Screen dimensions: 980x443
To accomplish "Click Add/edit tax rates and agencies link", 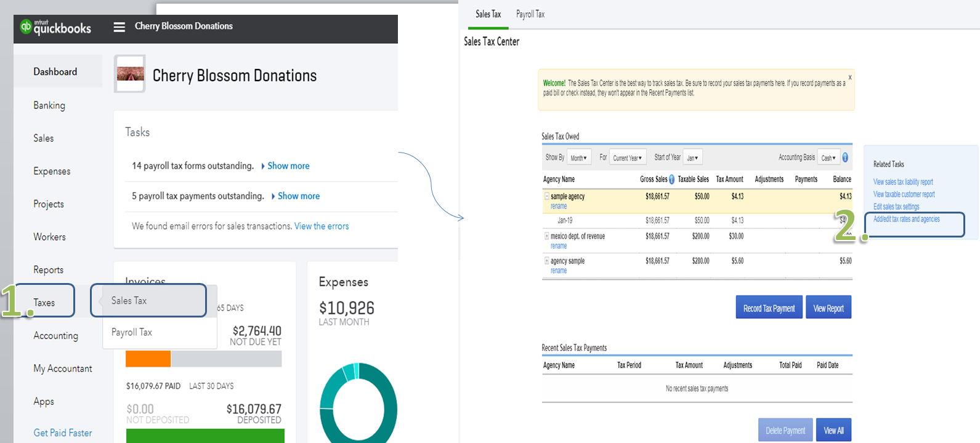I will click(x=907, y=219).
